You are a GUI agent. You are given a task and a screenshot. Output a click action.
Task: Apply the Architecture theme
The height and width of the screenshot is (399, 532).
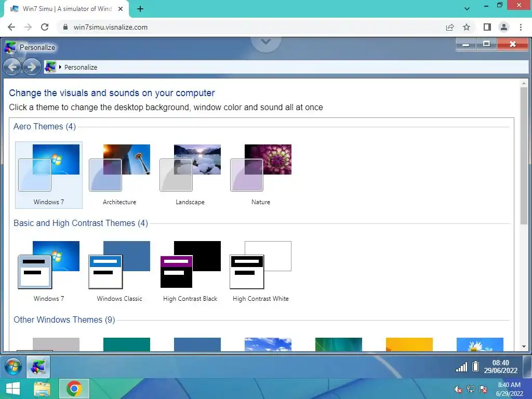point(119,175)
